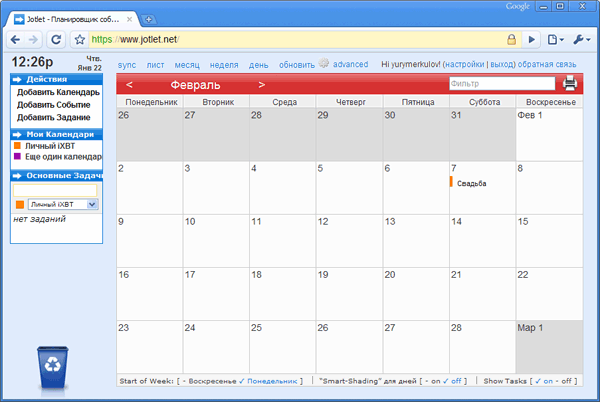Click the purple swatch of Еще один календарь
The height and width of the screenshot is (402, 600).
17,156
